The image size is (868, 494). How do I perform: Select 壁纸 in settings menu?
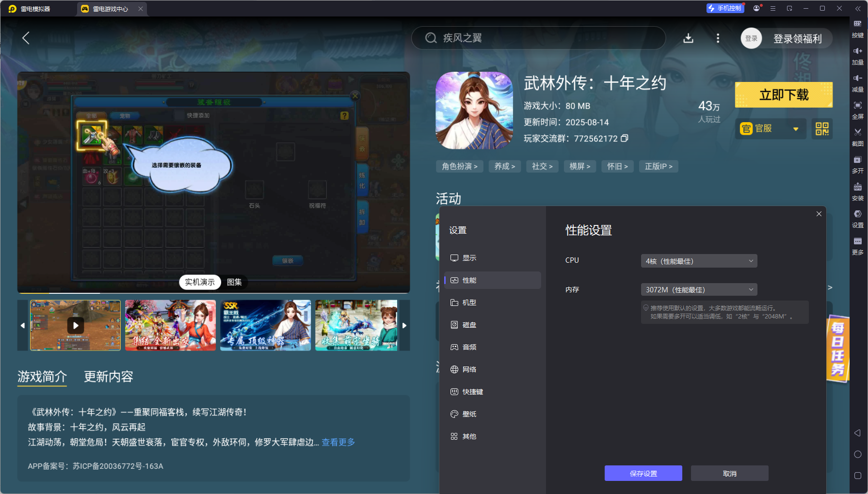(x=492, y=414)
